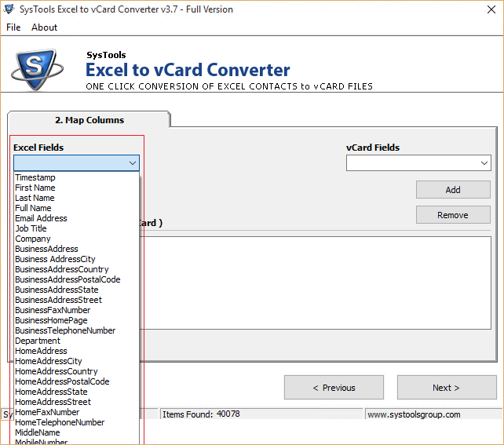Go back with the Previous button

(334, 388)
